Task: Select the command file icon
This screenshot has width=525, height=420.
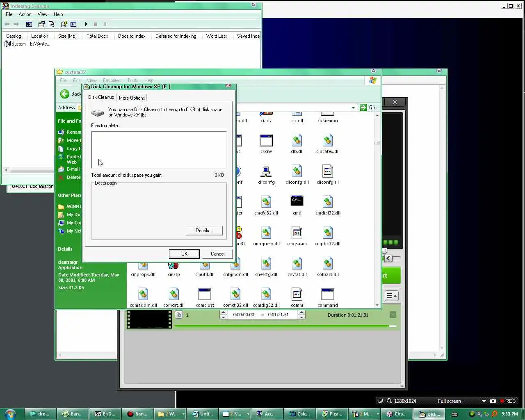Action: coord(328,294)
